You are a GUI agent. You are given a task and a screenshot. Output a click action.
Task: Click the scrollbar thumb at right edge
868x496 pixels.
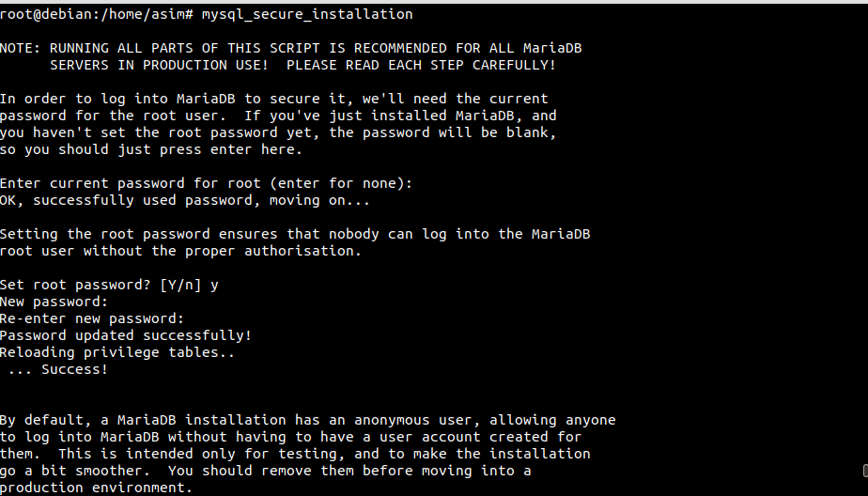click(864, 470)
